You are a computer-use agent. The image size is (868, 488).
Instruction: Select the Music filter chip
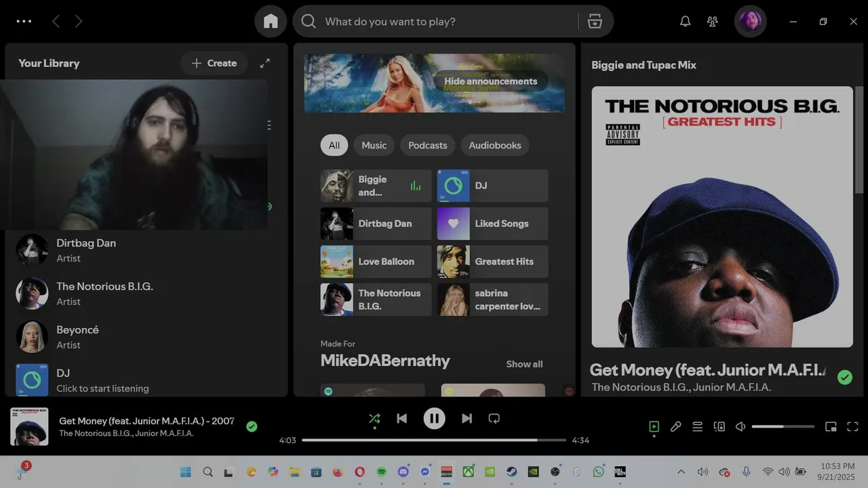coord(374,145)
